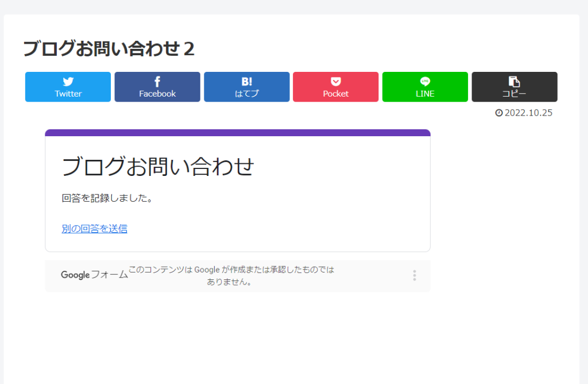Click the page title ブログお問い合わせ２
Screen dimensions: 588x384
point(109,49)
